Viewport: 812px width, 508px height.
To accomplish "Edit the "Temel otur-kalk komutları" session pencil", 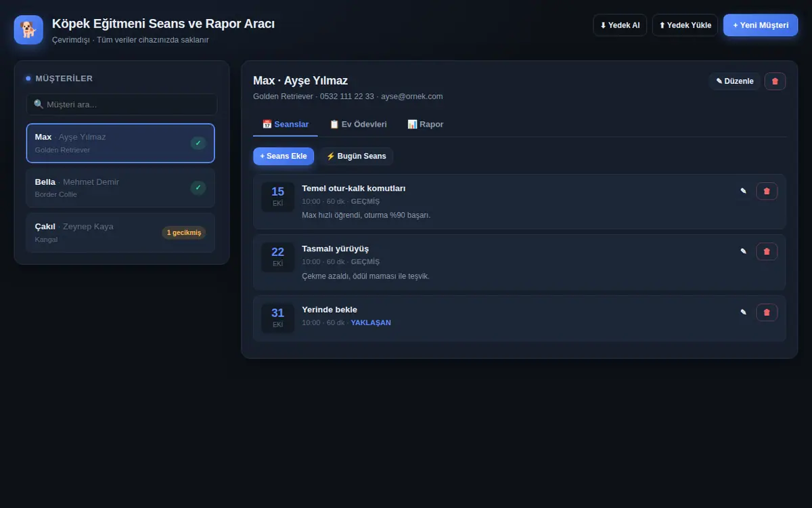I will 743,191.
